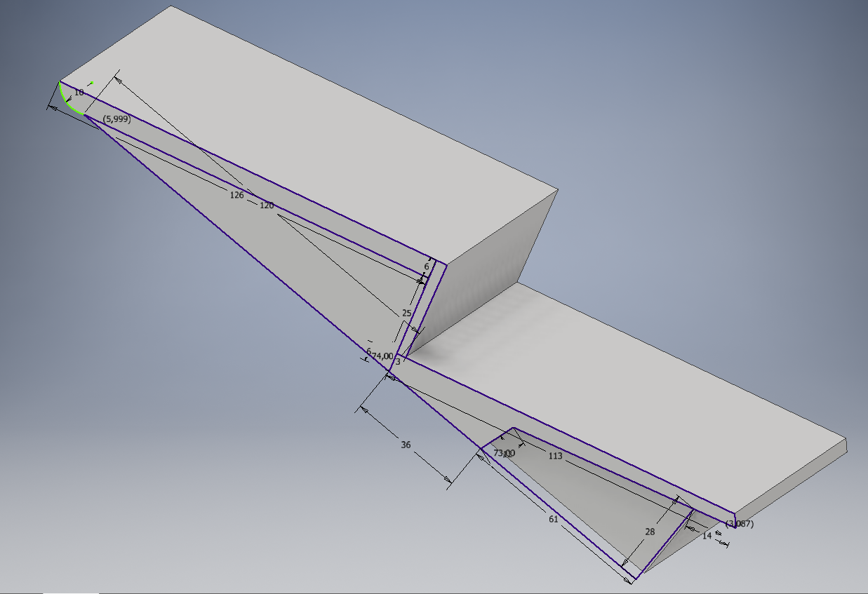Click the 28 dimension text

click(x=649, y=532)
